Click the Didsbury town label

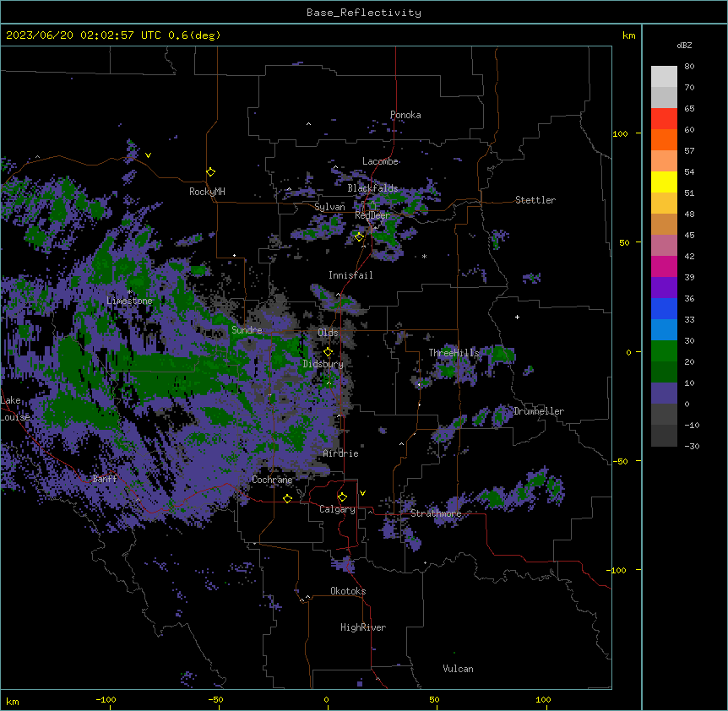[323, 364]
